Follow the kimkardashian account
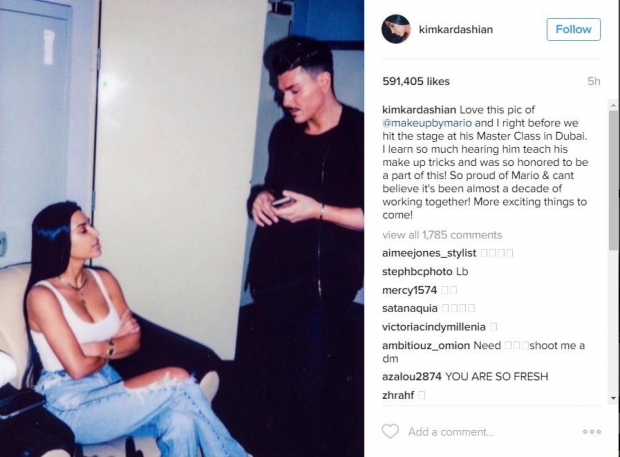This screenshot has width=620, height=457. 573,29
